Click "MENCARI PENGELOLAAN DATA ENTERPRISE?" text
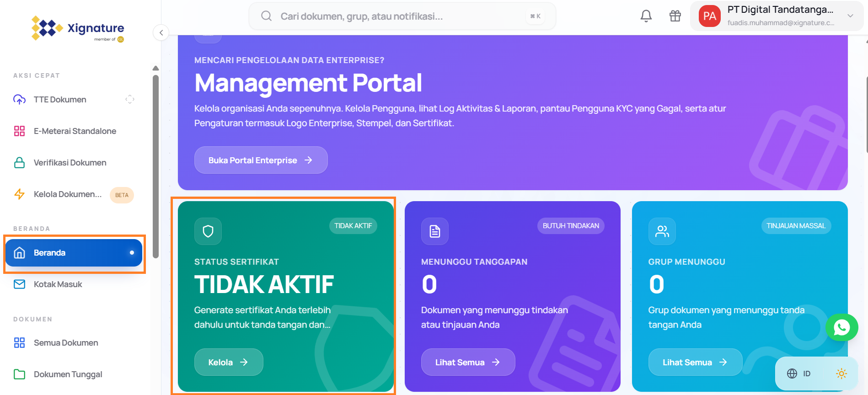The height and width of the screenshot is (395, 868). pyautogui.click(x=289, y=60)
